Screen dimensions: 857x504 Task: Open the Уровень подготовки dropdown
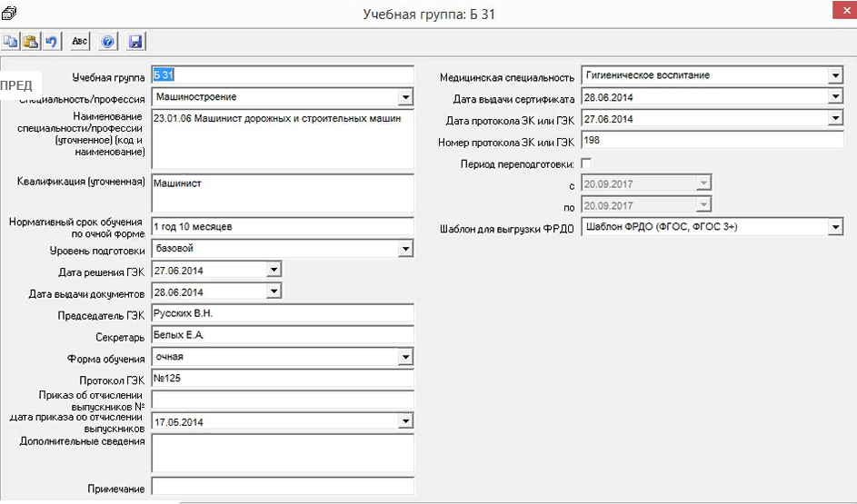405,249
